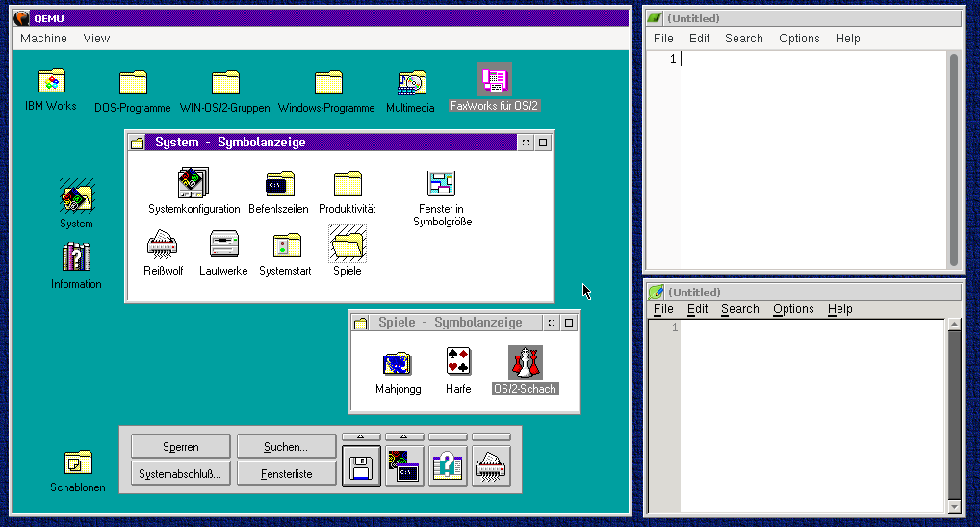980x527 pixels.
Task: Click the upper editor window title icon
Action: coord(655,18)
